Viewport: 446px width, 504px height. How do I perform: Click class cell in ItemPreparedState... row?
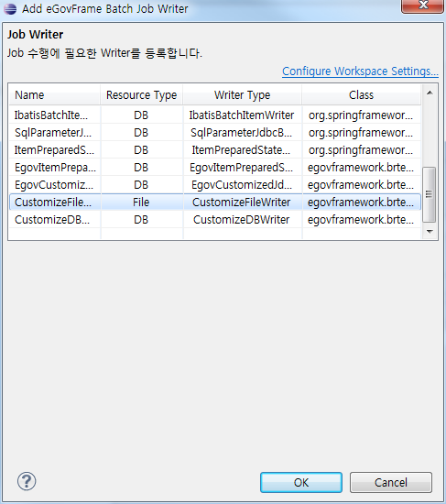coord(361,149)
